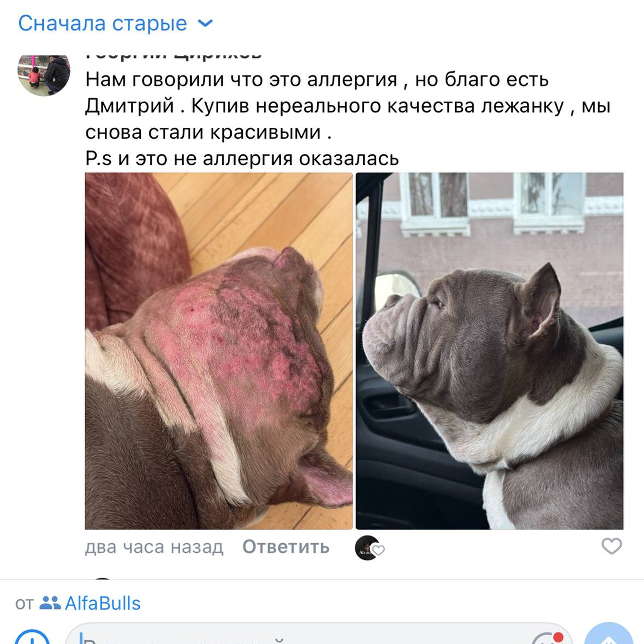The height and width of the screenshot is (644, 644).
Task: Tap the small heart badge on liker avatar
Action: click(378, 550)
